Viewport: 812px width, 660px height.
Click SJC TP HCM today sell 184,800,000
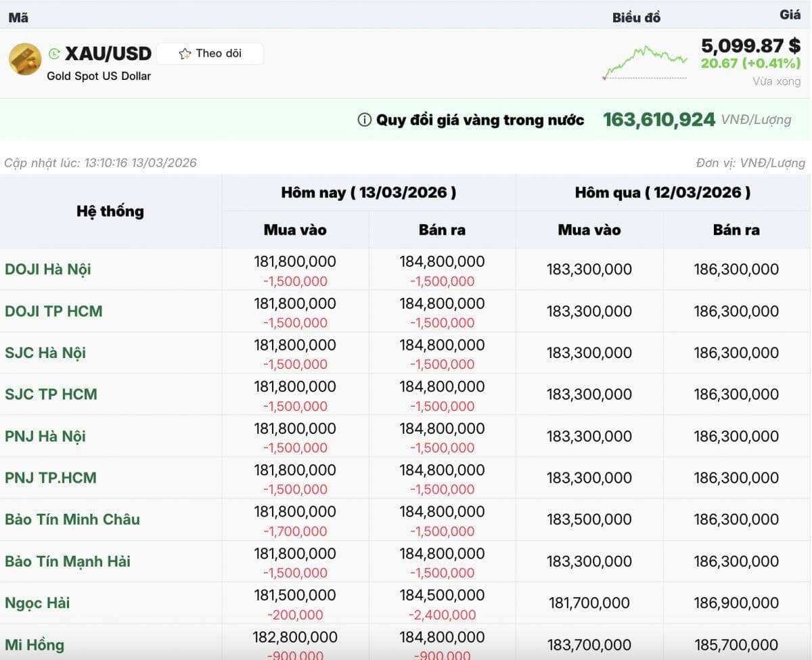pos(442,387)
